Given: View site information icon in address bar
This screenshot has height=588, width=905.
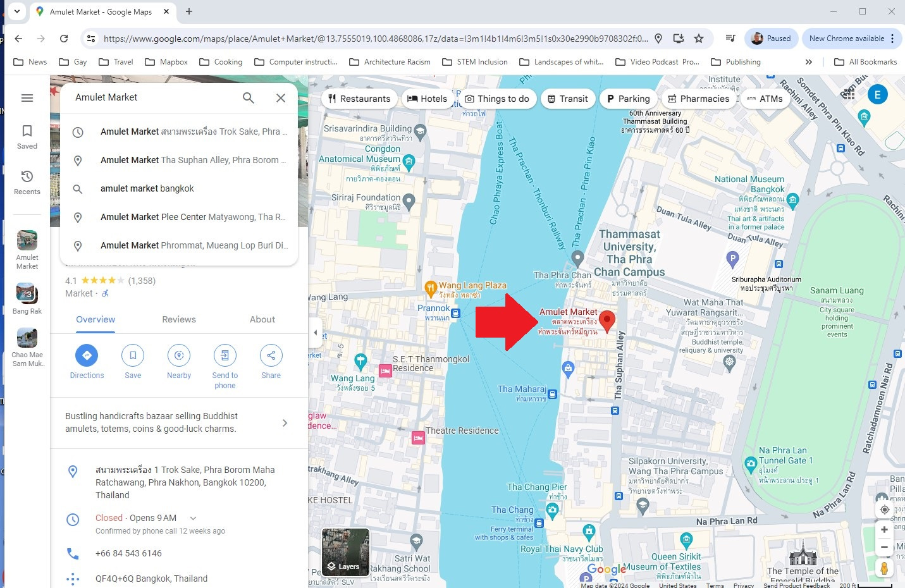Looking at the screenshot, I should tap(91, 39).
